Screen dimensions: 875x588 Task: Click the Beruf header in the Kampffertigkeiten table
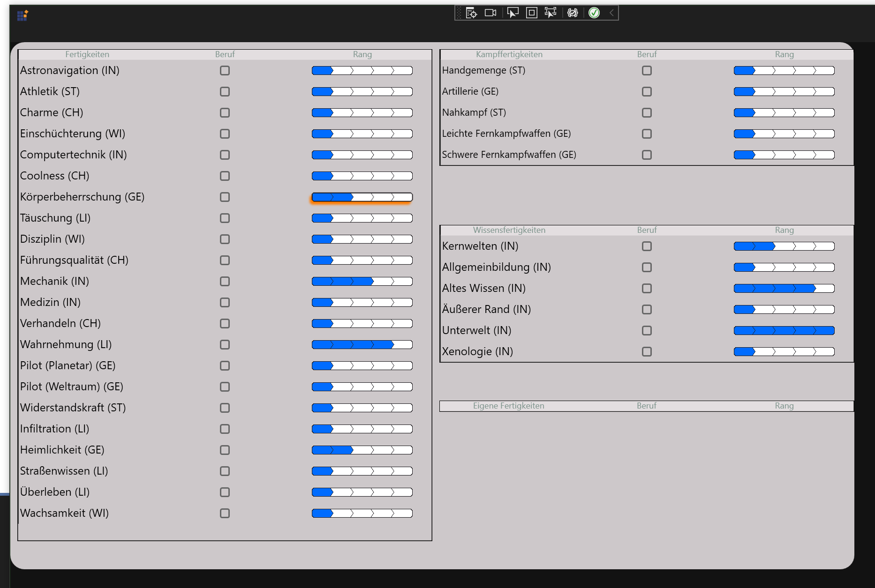tap(647, 54)
